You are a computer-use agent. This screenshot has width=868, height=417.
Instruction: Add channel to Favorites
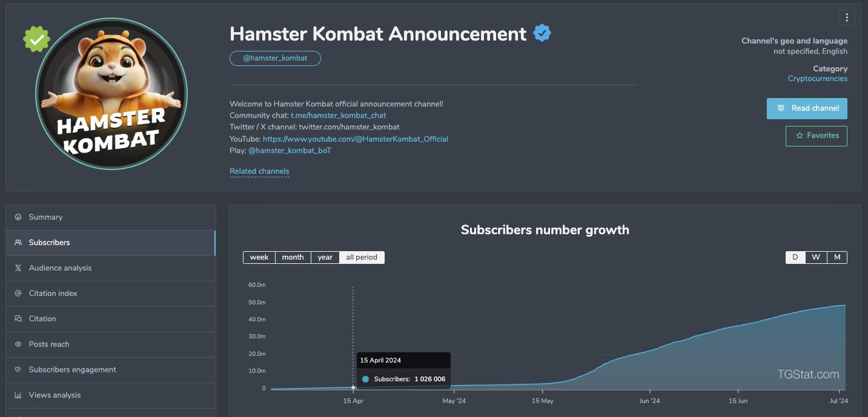pyautogui.click(x=816, y=136)
